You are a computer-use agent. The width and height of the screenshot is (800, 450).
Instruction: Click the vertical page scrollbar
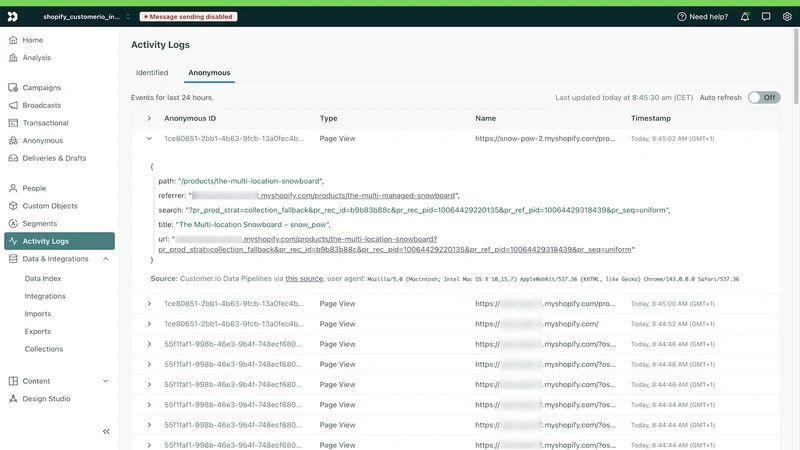796,66
